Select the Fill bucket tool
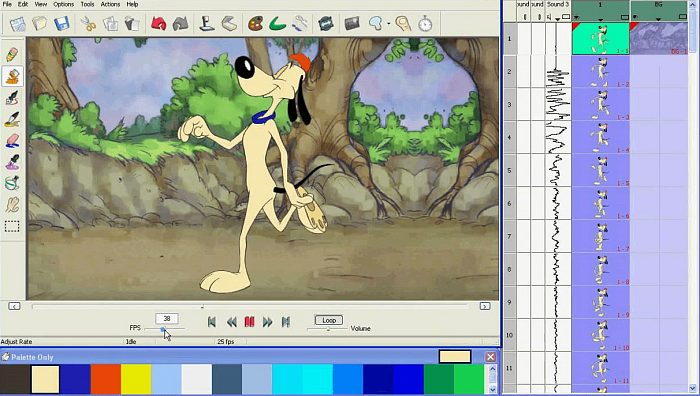 (12, 77)
